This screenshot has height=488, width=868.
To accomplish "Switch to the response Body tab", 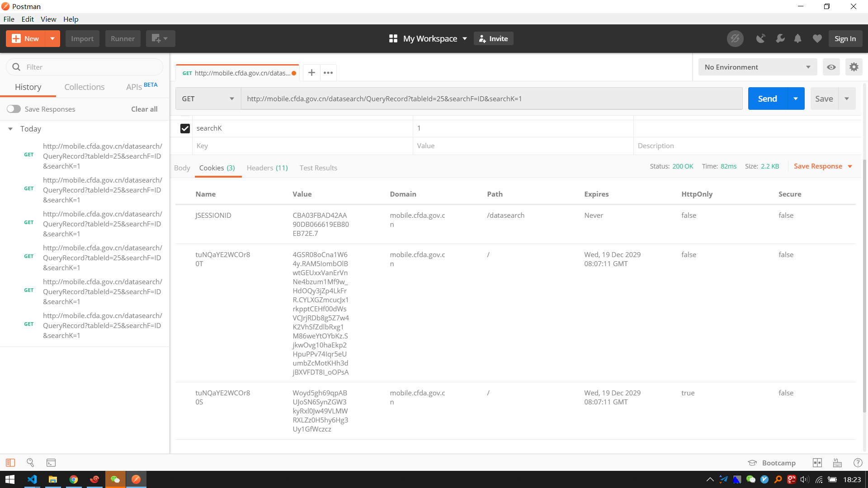I will tap(182, 168).
